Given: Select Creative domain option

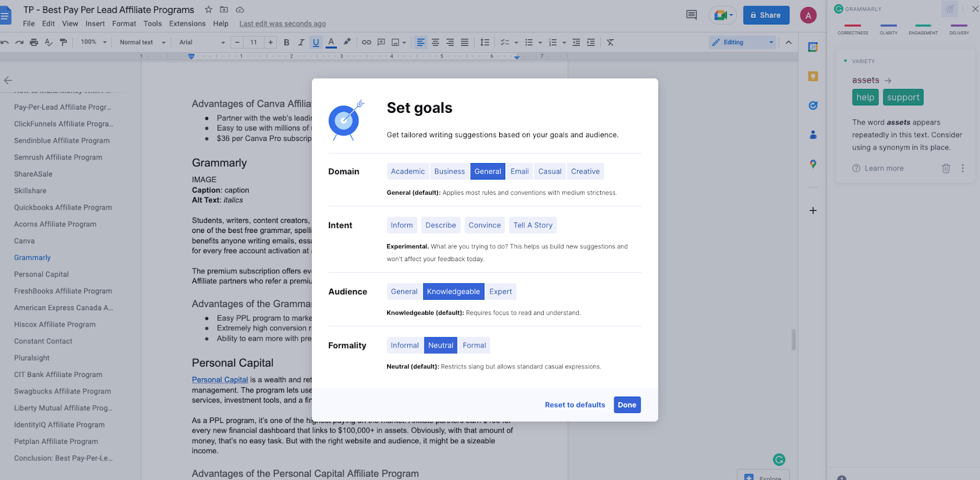Looking at the screenshot, I should pyautogui.click(x=586, y=172).
